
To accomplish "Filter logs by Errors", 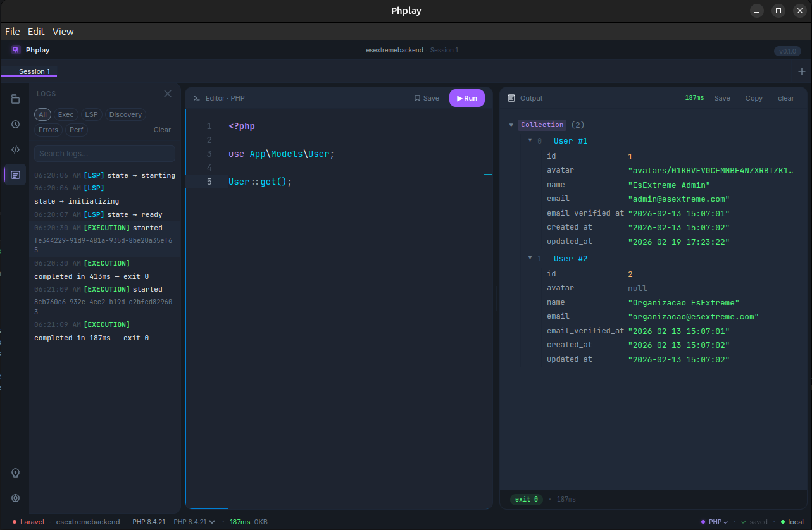I will [49, 130].
